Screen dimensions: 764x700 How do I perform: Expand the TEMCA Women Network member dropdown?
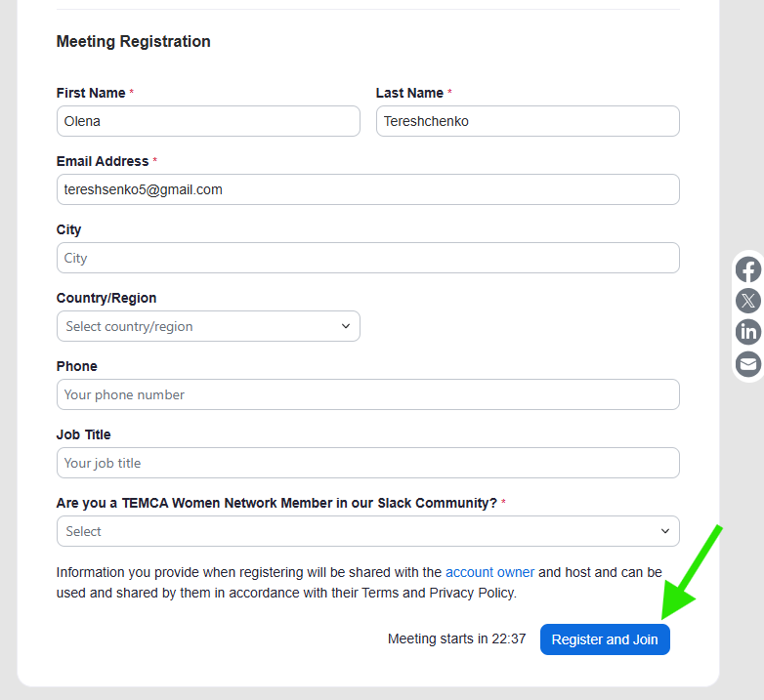[368, 531]
